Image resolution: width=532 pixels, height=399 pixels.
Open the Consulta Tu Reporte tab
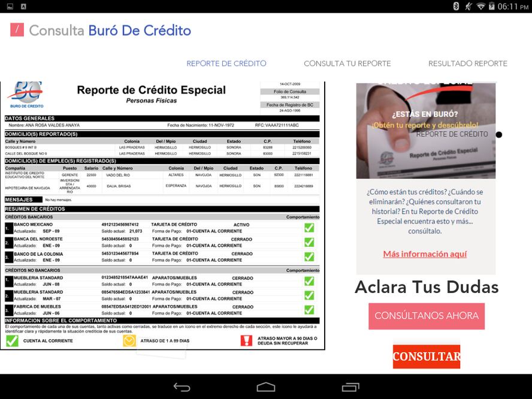pyautogui.click(x=347, y=64)
